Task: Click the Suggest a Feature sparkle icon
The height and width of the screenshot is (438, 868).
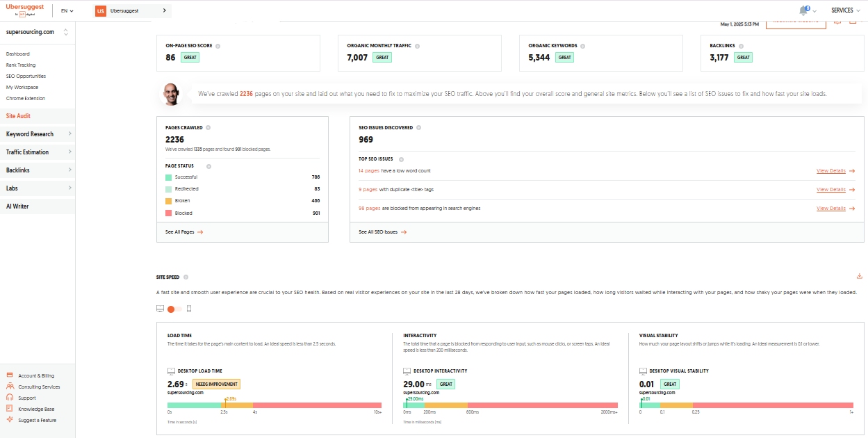Action: click(x=10, y=420)
